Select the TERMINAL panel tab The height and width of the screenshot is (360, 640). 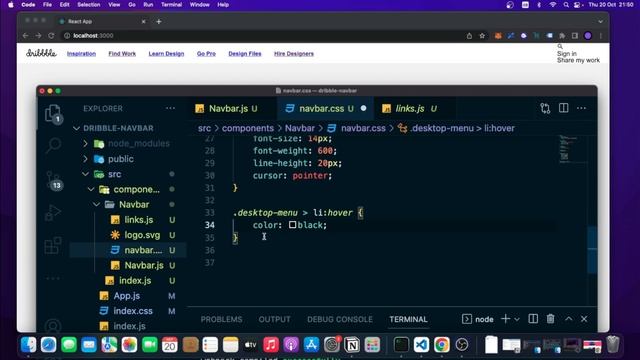[408, 319]
